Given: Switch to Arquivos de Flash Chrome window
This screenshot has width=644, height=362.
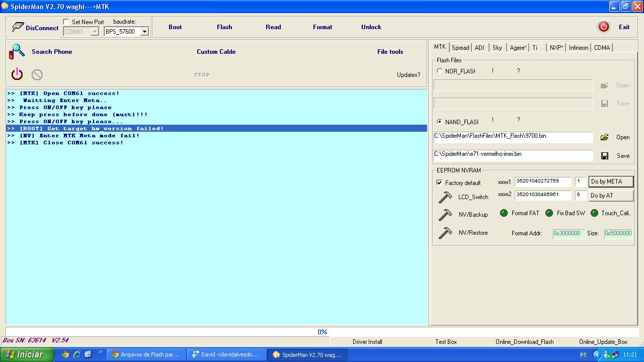Looking at the screenshot, I should [x=146, y=354].
